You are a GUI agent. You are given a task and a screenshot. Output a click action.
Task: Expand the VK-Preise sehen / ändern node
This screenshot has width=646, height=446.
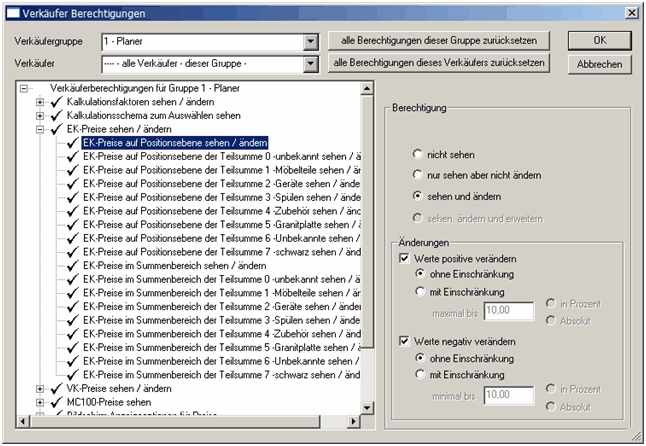coord(40,388)
